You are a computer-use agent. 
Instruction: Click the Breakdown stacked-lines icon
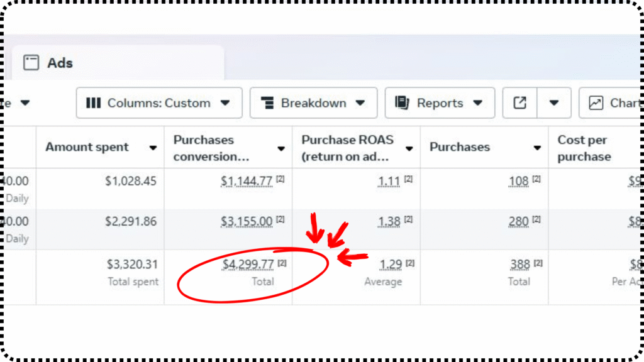point(267,103)
